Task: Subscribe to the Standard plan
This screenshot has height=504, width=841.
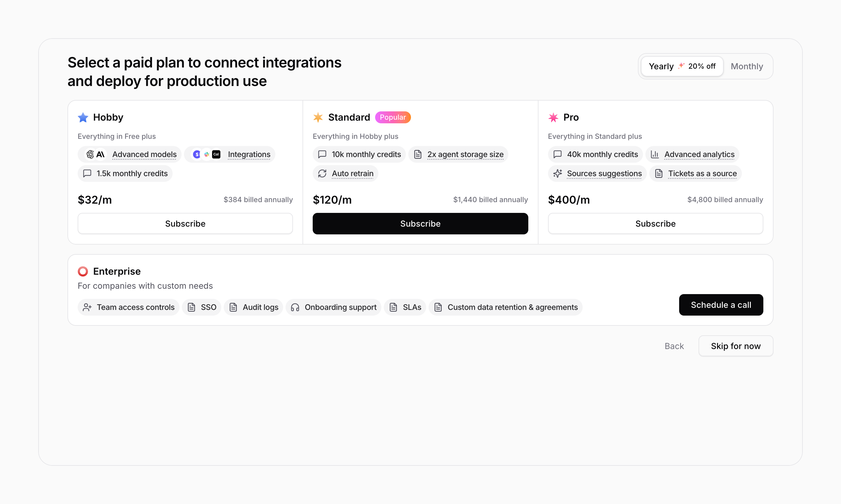Action: (420, 223)
